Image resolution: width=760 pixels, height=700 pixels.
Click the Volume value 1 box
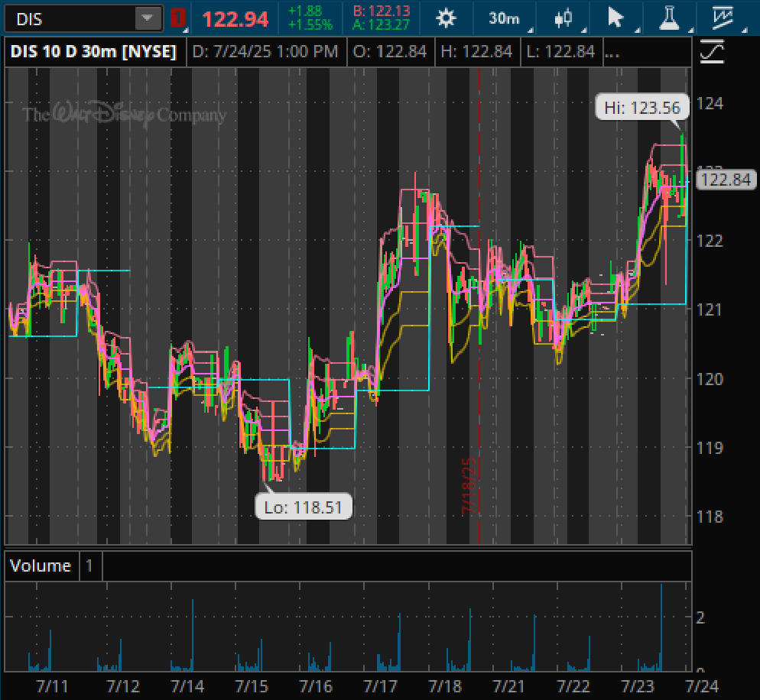[89, 566]
